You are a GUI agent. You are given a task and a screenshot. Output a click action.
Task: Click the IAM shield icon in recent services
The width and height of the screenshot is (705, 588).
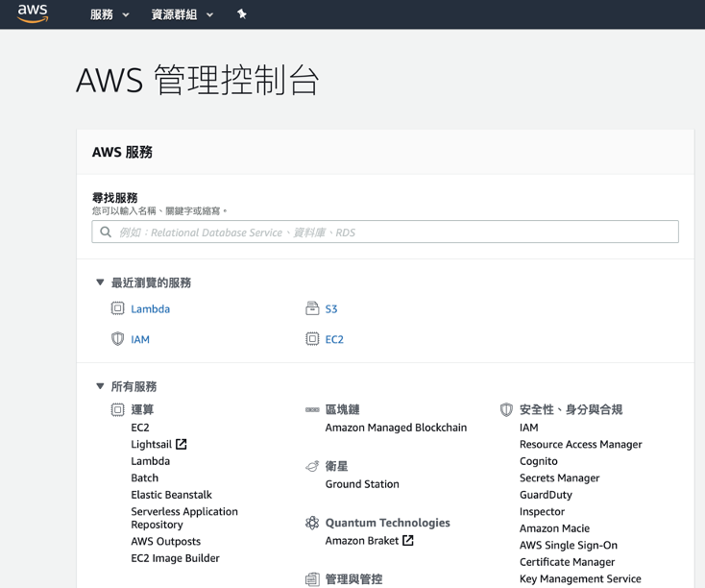117,339
